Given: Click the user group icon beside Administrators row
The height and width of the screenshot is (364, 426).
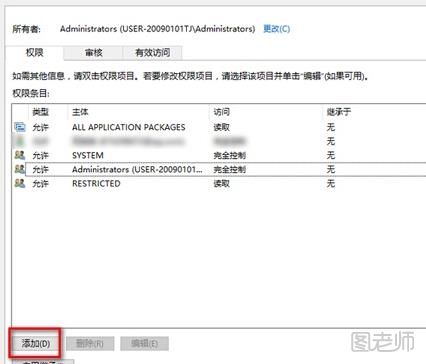Looking at the screenshot, I should click(x=20, y=169).
